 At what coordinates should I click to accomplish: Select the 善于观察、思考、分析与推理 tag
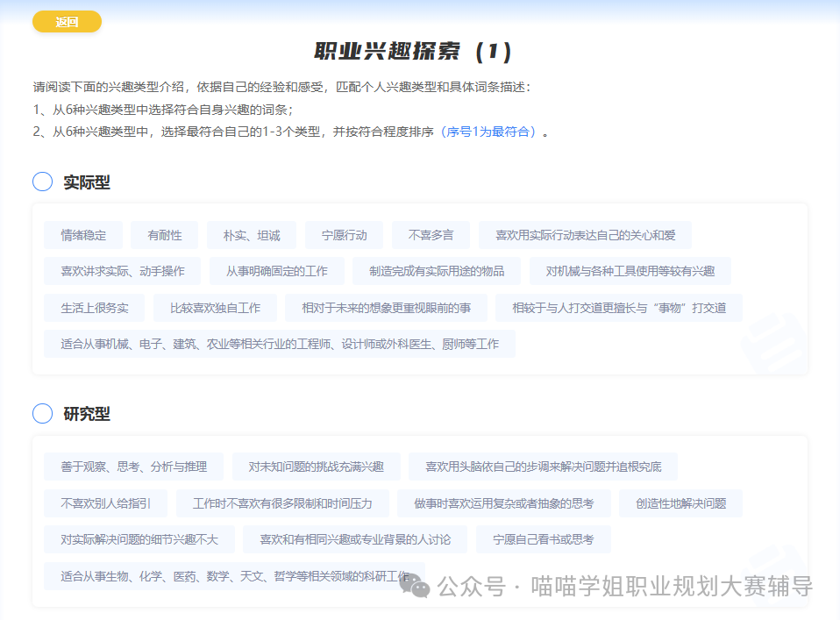134,467
